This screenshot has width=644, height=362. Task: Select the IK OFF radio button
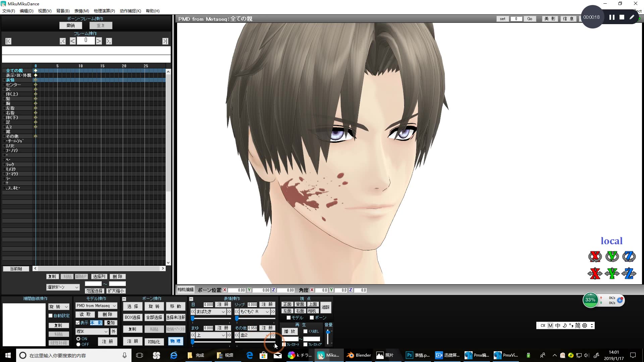click(78, 345)
